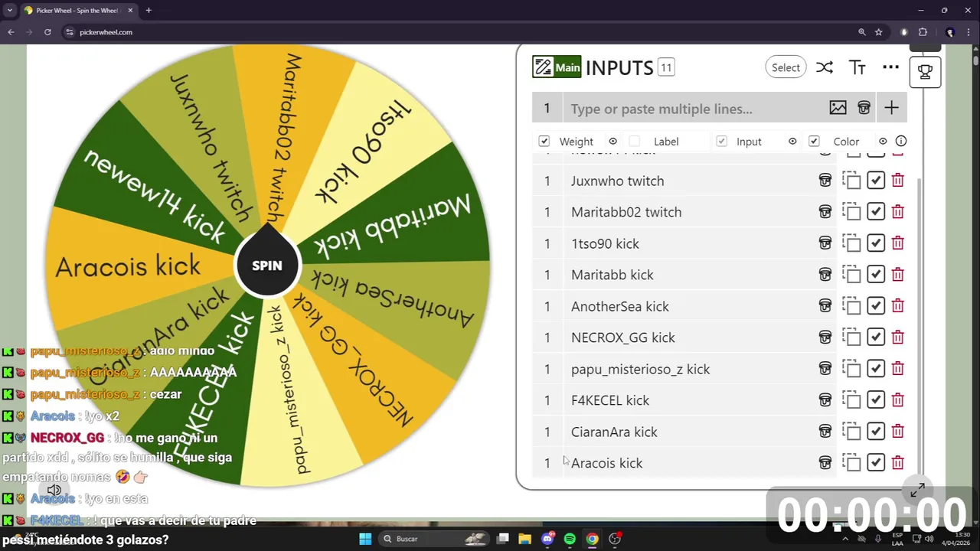Delete the 1tso90 kick entry

point(897,243)
